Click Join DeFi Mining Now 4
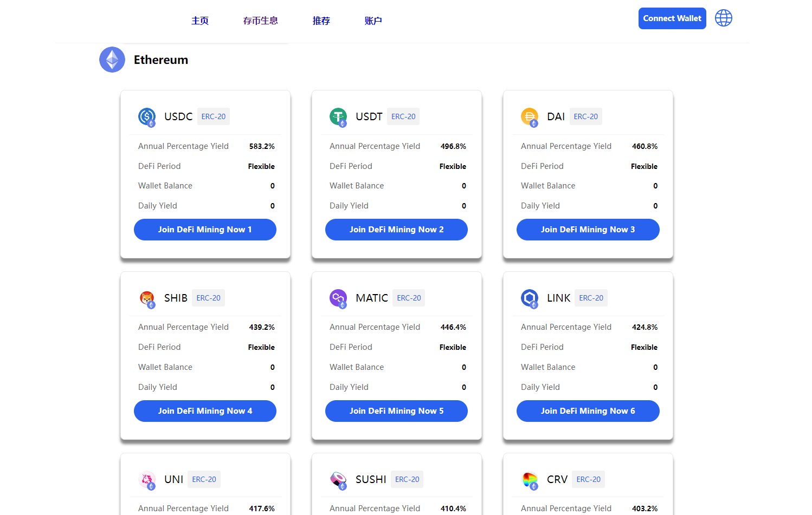The width and height of the screenshot is (812, 515). click(205, 411)
